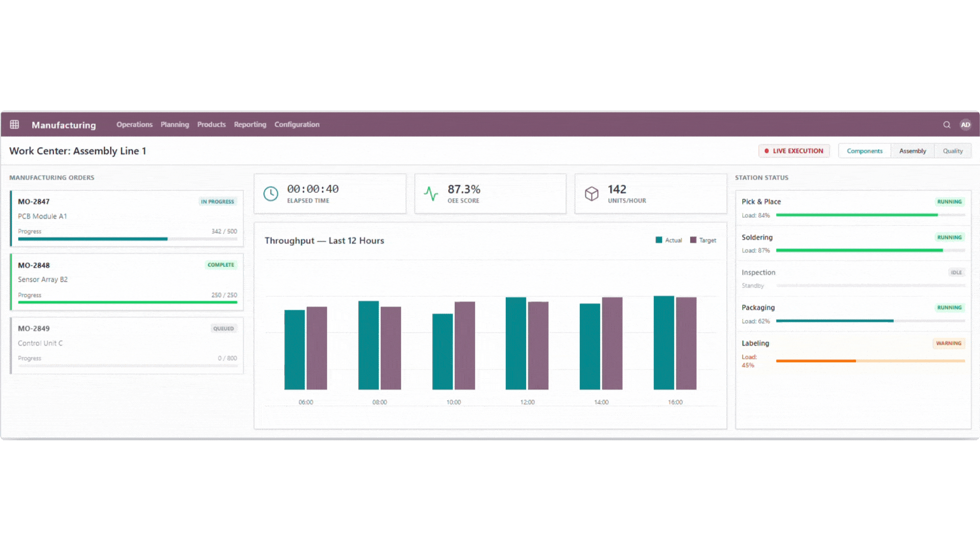Open the Configuration menu
The height and width of the screenshot is (551, 980).
[x=297, y=124]
